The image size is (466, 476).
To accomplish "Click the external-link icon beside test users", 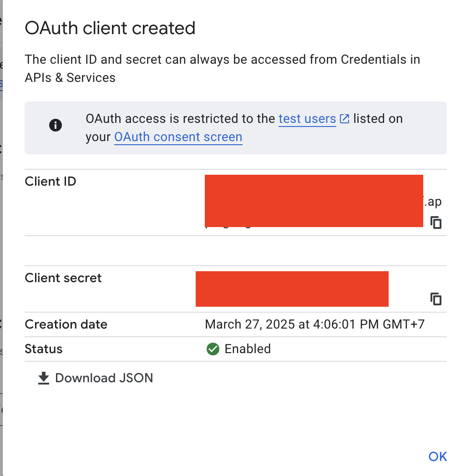I will [344, 119].
